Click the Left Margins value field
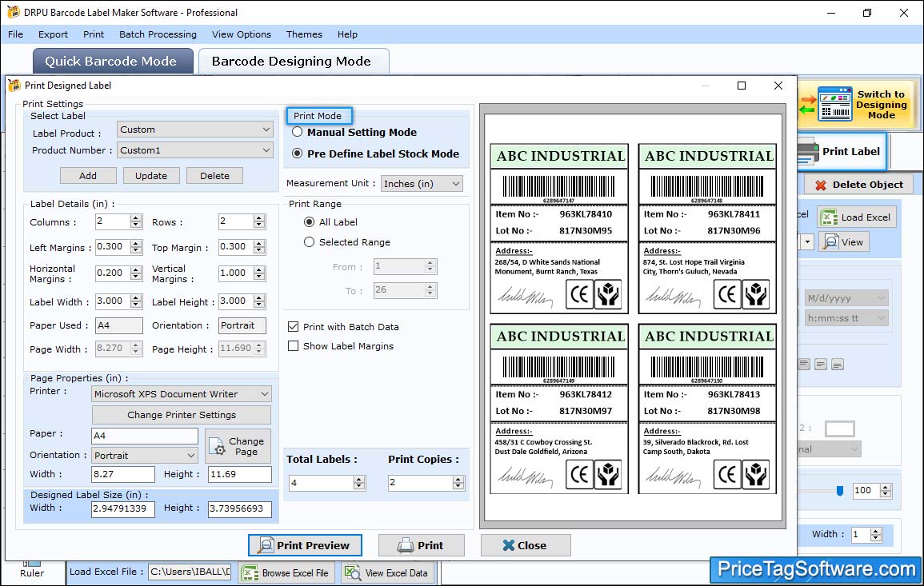 (113, 247)
